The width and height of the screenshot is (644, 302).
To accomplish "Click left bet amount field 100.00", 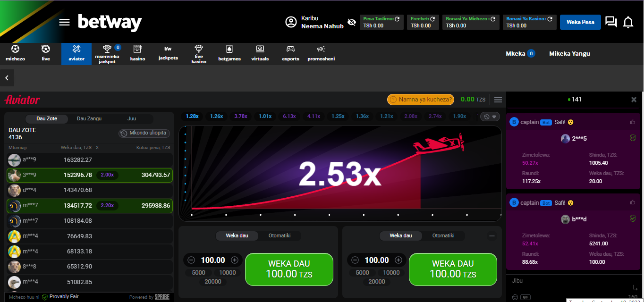I will coord(213,260).
